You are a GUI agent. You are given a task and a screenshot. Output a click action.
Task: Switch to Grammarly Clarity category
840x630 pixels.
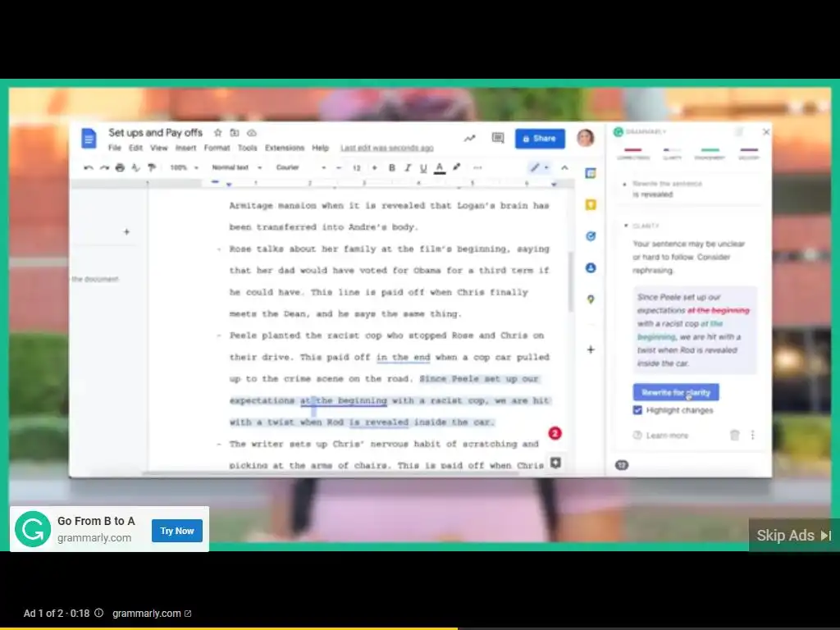click(672, 153)
